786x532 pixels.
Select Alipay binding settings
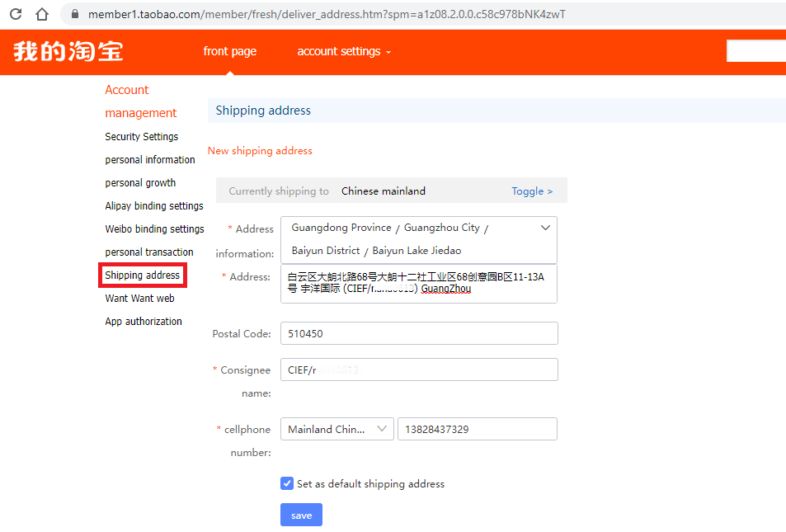point(153,205)
